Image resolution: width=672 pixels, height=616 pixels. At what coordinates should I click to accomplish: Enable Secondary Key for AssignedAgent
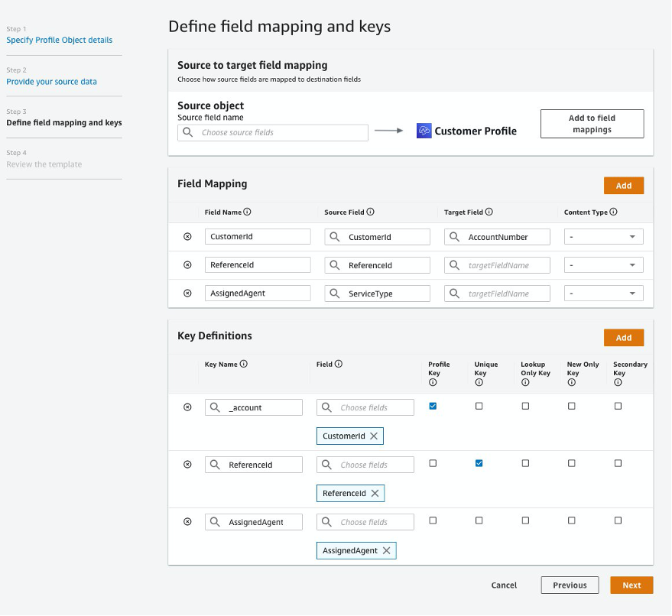618,520
